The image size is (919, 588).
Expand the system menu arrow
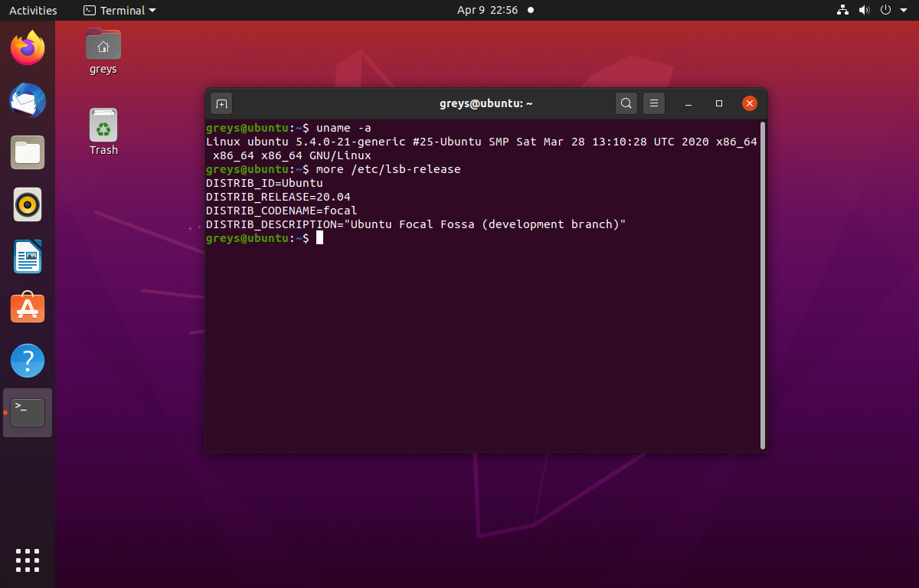903,11
